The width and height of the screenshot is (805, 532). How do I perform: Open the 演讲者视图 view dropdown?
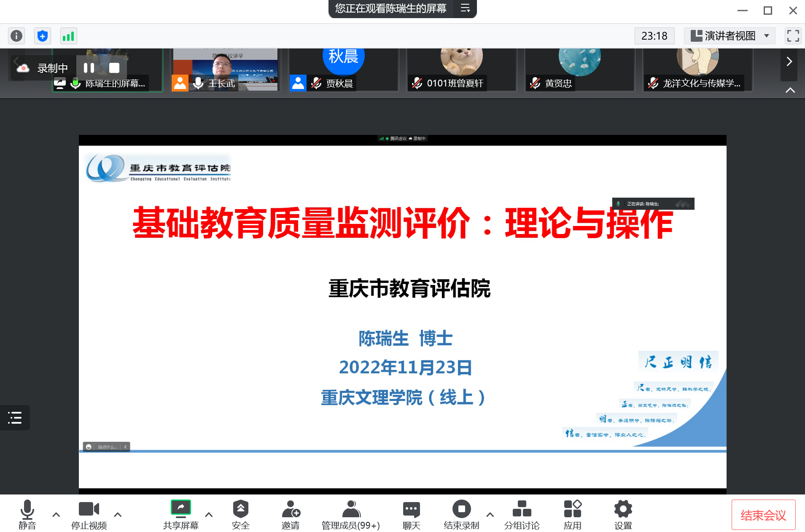(730, 36)
